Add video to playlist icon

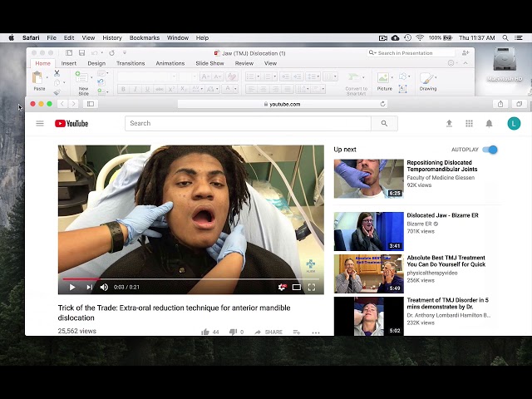pyautogui.click(x=297, y=332)
